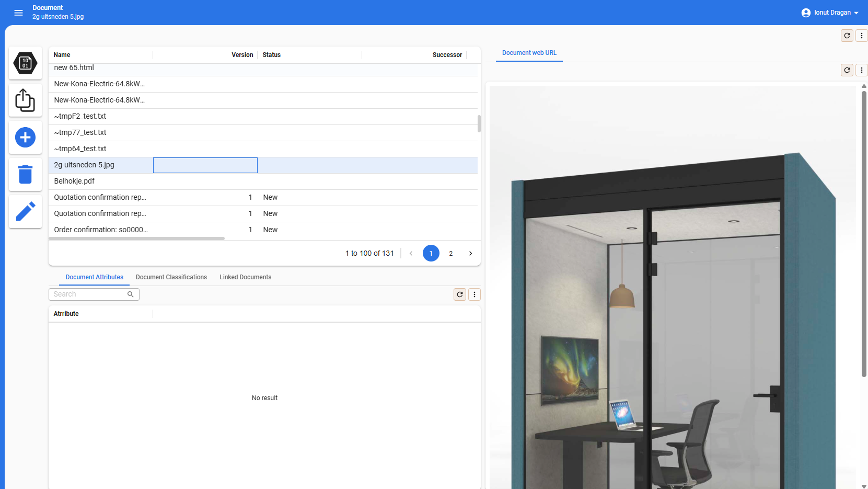Image resolution: width=868 pixels, height=489 pixels.
Task: Sort by the Successor column header
Action: [414, 55]
